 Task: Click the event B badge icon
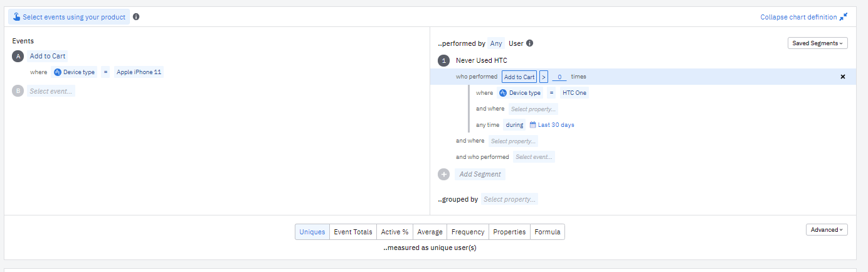[18, 91]
